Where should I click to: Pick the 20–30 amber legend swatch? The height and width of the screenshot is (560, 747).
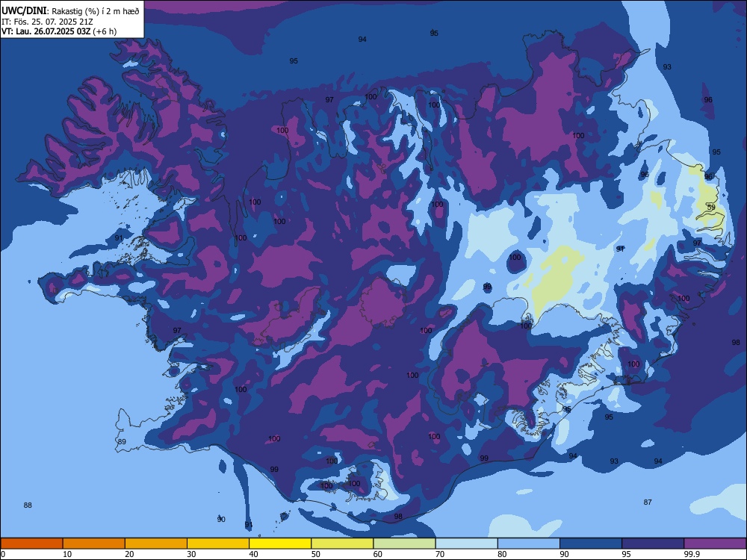(x=156, y=544)
